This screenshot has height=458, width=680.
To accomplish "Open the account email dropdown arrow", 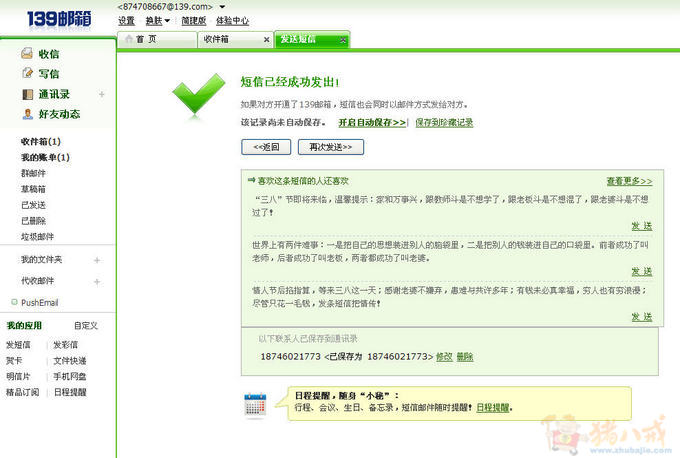I will tap(222, 7).
